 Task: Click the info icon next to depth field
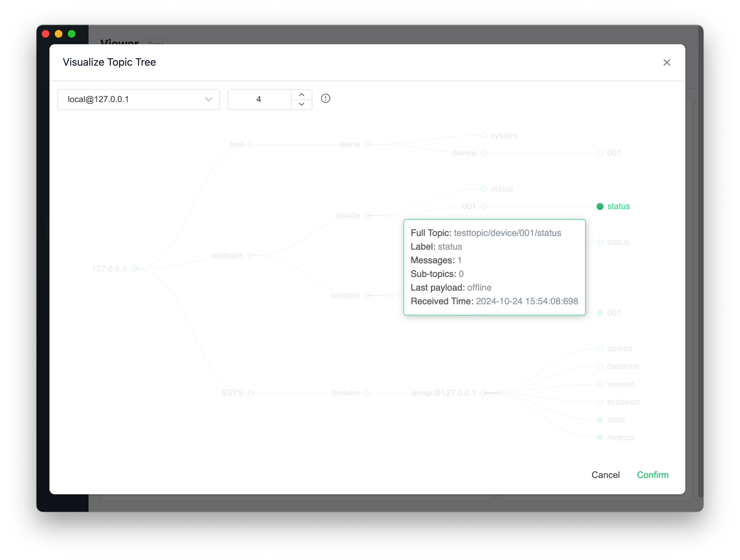pyautogui.click(x=326, y=99)
